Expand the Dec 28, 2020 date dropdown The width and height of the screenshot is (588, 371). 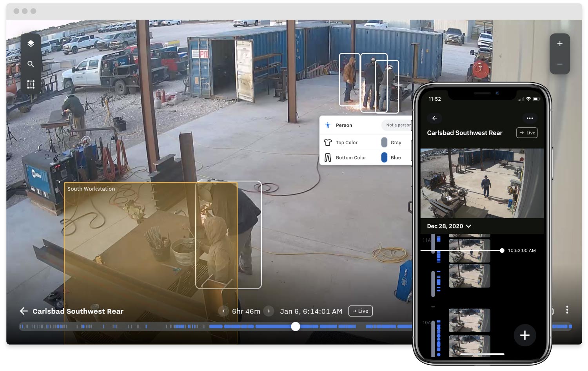coord(449,226)
